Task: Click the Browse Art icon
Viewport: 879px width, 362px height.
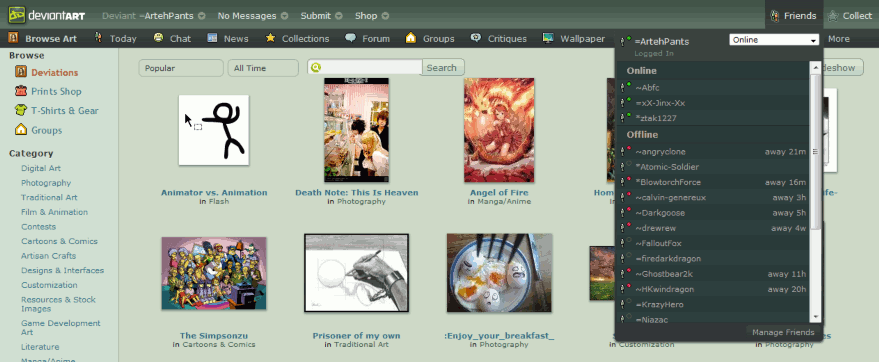Action: point(13,39)
